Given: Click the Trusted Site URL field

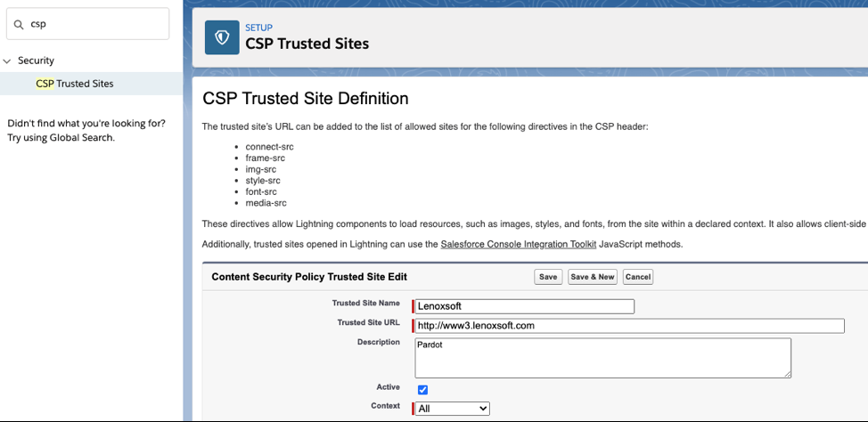Looking at the screenshot, I should 629,326.
